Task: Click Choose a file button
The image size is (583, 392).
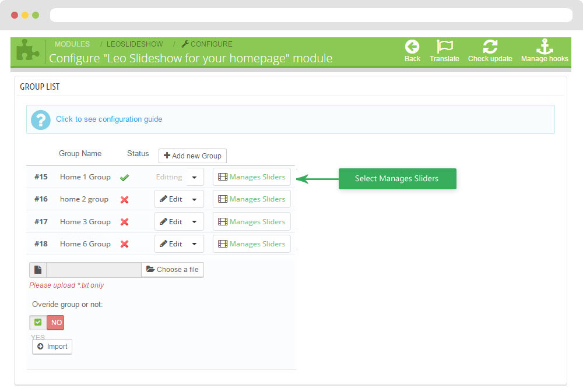Action: pos(173,270)
